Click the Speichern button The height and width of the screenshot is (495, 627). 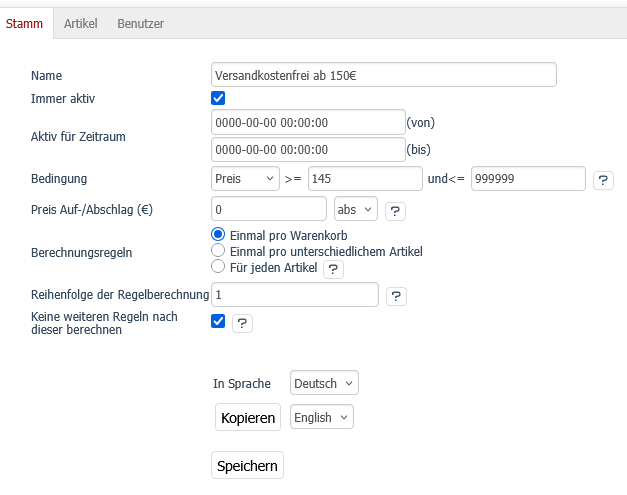click(247, 466)
